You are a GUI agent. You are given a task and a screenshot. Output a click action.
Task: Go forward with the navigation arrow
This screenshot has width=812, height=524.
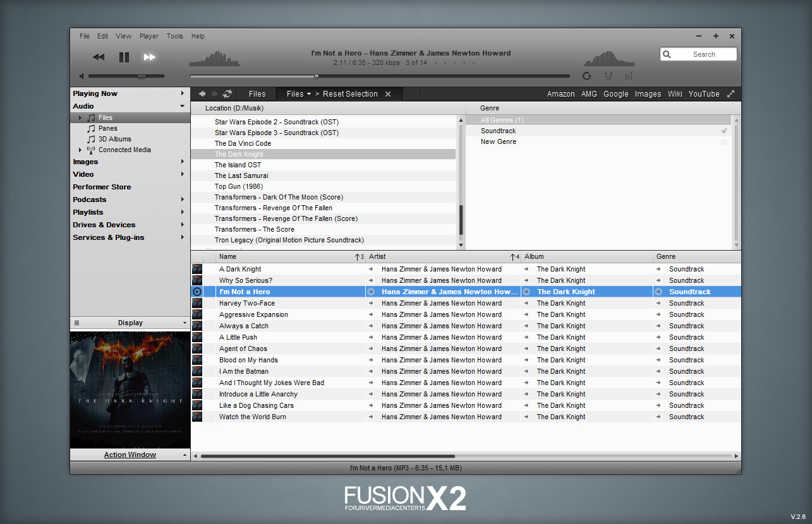(214, 93)
